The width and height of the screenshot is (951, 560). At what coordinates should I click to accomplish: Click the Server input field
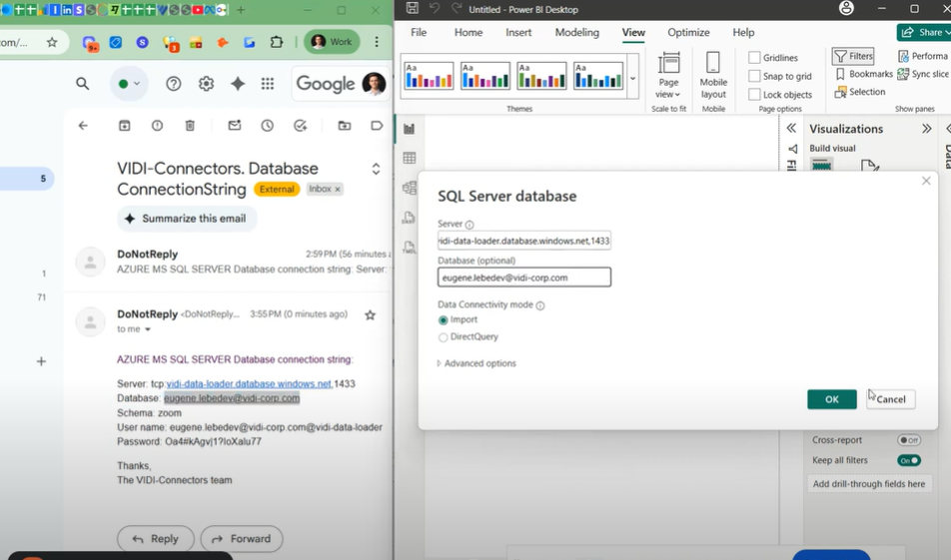click(523, 241)
